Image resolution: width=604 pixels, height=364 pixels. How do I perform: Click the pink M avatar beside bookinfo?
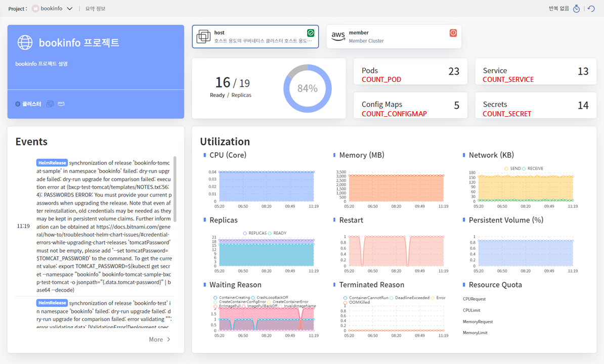tap(35, 9)
